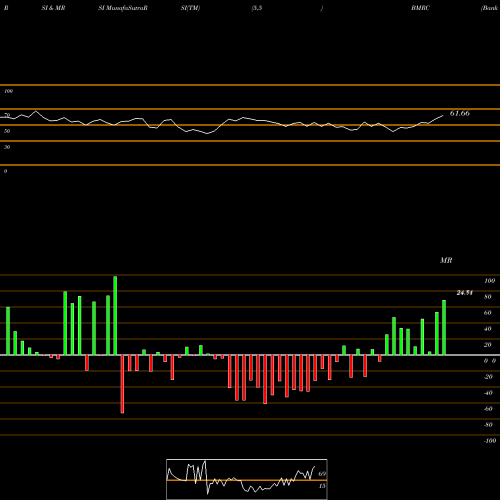Select the 24.51 MR current value label
Viewport: 500px width, 500px height.
(x=465, y=293)
